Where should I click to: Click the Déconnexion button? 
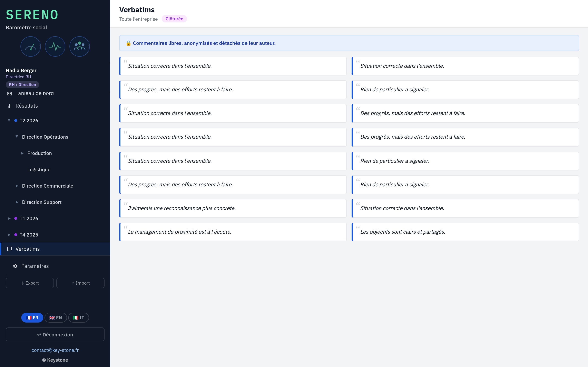click(55, 334)
